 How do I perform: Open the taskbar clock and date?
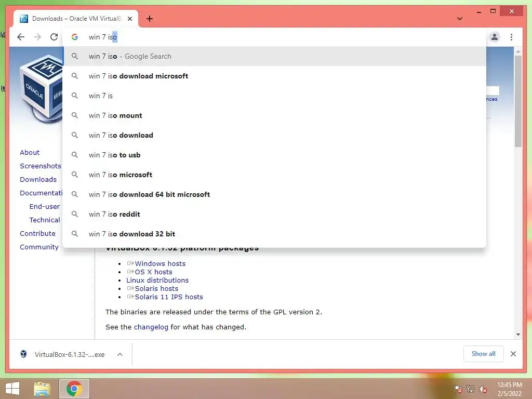[509, 389]
